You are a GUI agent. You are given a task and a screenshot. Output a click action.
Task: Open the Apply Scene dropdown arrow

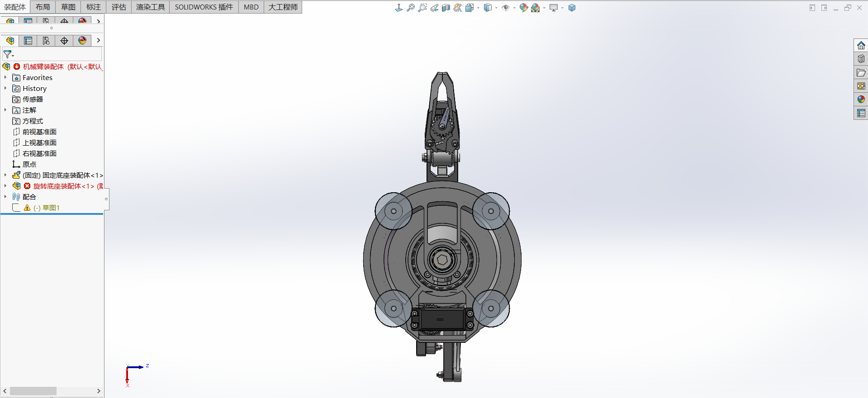pos(544,8)
